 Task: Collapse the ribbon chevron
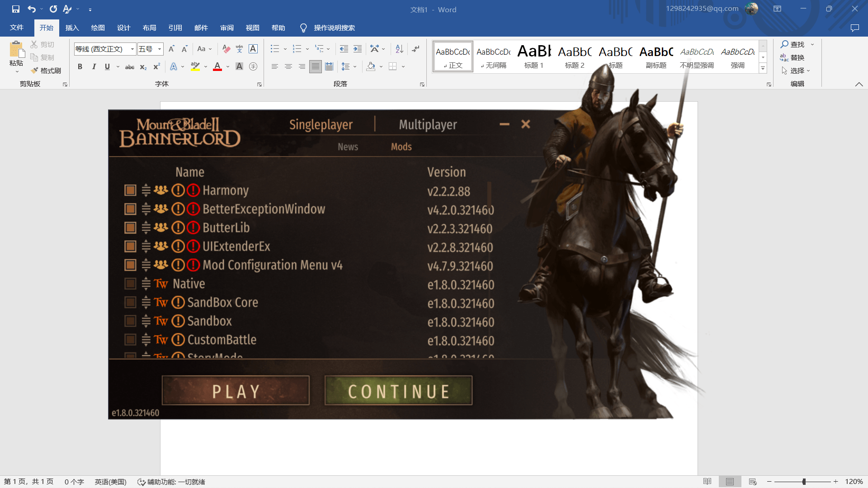[859, 84]
